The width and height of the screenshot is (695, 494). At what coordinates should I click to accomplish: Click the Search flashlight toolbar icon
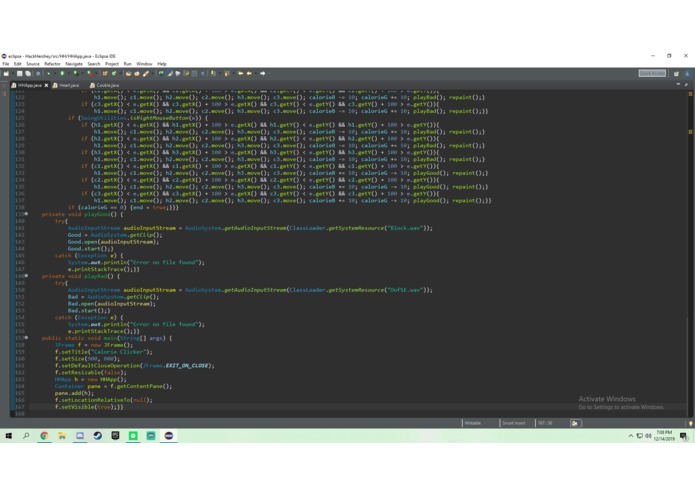[145, 73]
